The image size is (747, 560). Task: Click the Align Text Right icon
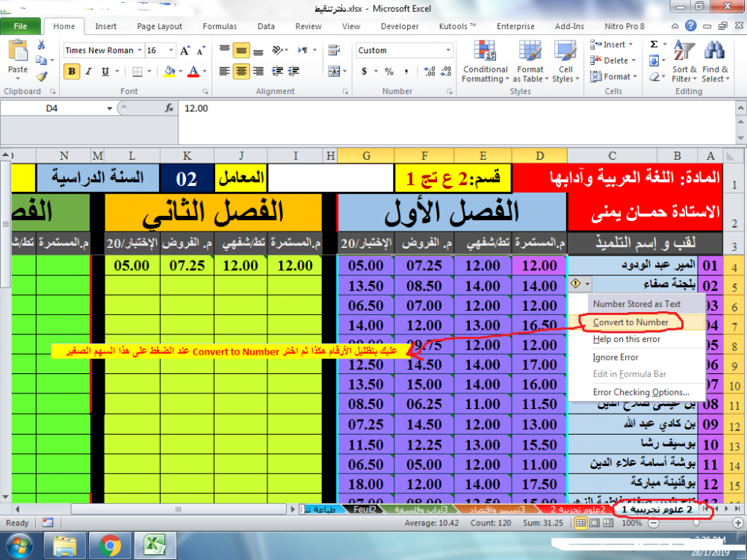pyautogui.click(x=257, y=72)
